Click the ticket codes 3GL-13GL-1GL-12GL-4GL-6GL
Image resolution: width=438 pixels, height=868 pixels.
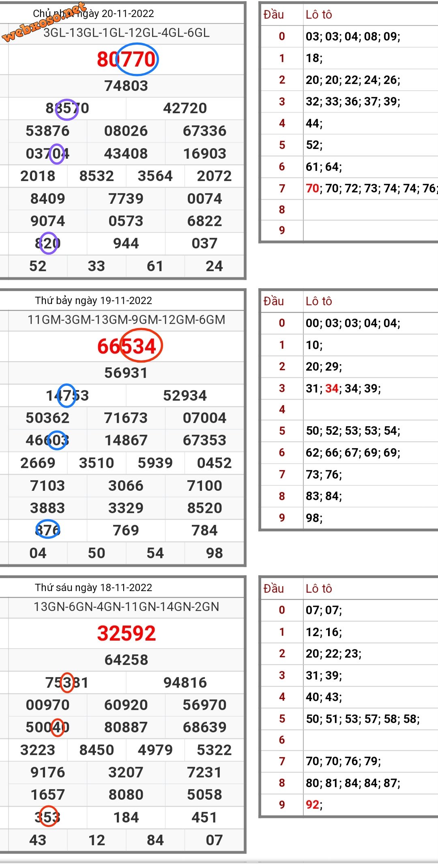(x=127, y=33)
